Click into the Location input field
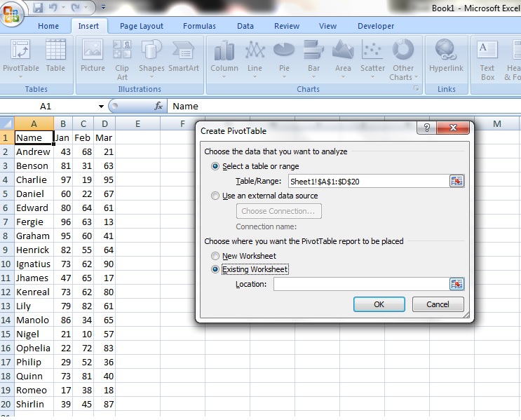The height and width of the screenshot is (420, 521). (x=360, y=284)
